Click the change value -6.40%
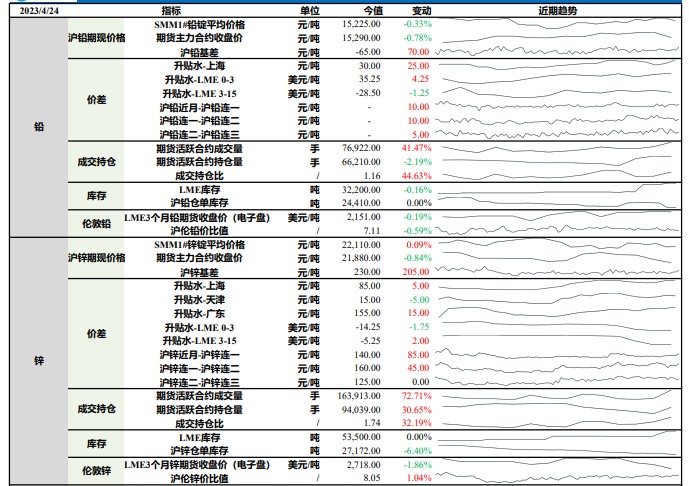The width and height of the screenshot is (689, 486). [418, 451]
